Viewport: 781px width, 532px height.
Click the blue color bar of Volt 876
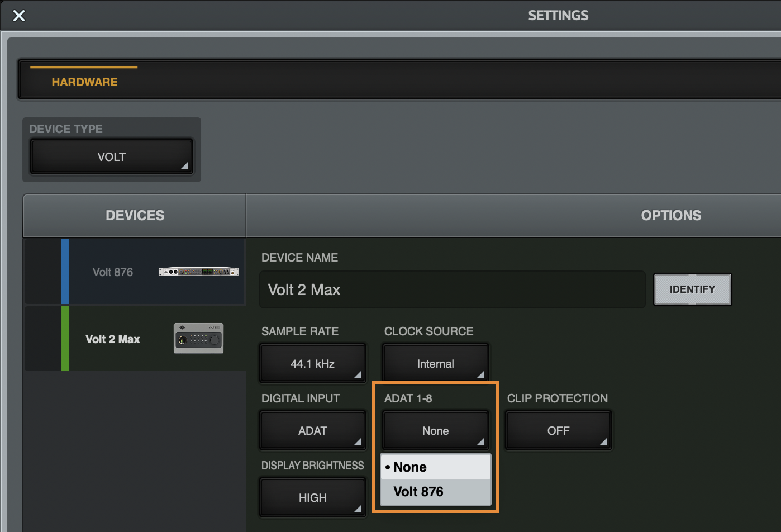point(65,272)
